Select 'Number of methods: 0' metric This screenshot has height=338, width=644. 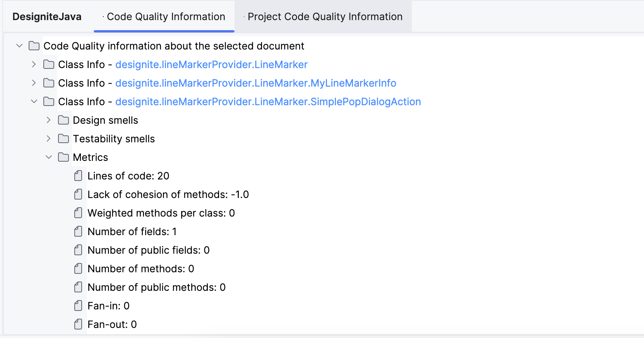pyautogui.click(x=141, y=269)
